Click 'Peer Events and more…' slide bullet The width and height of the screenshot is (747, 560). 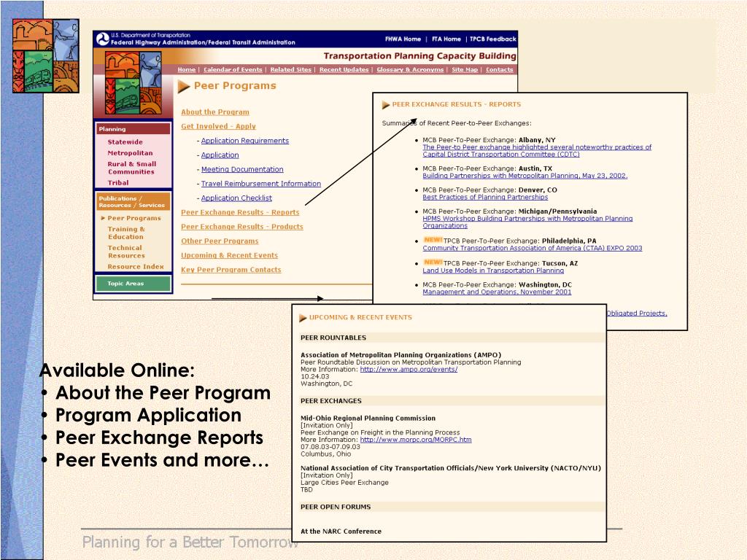[x=163, y=460]
